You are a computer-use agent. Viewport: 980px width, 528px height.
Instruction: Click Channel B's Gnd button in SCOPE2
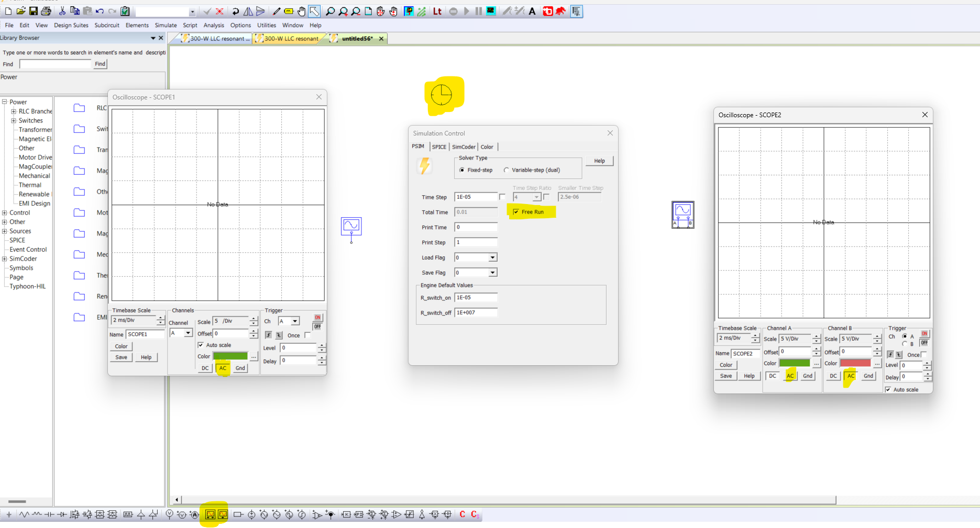coord(868,376)
